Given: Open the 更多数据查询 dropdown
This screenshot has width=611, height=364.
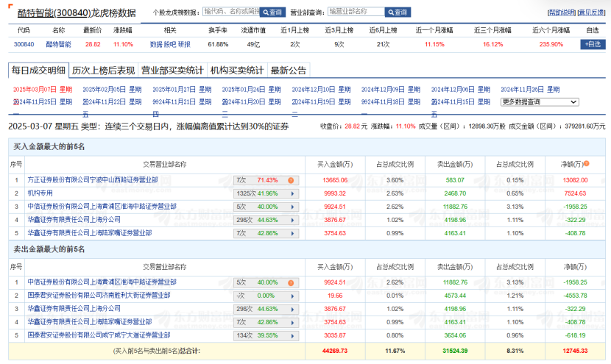Looking at the screenshot, I should click(540, 102).
